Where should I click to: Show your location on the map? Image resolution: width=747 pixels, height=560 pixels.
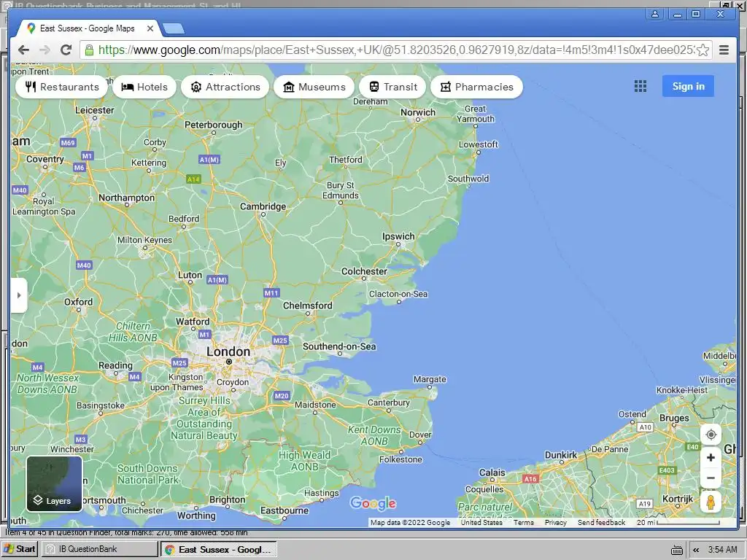711,435
